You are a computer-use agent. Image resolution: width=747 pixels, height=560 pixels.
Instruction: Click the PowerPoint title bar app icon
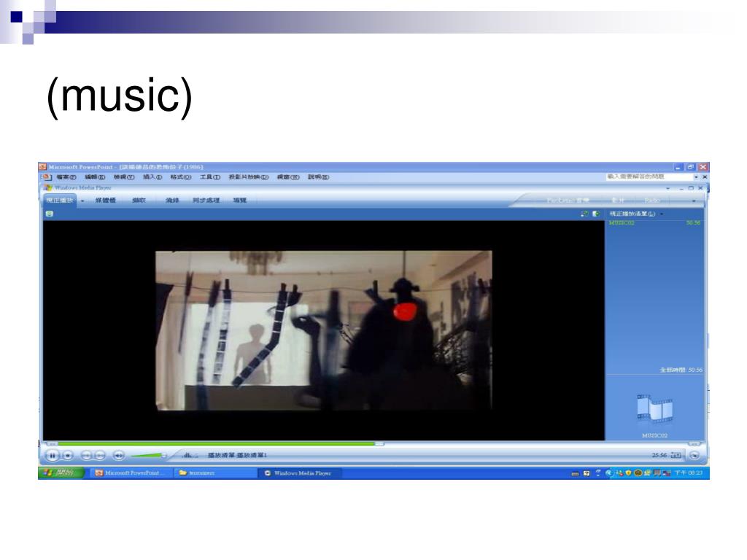pos(43,167)
